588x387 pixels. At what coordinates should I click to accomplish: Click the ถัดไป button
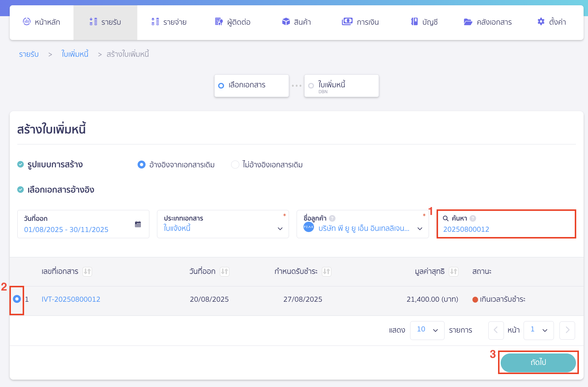tap(538, 362)
